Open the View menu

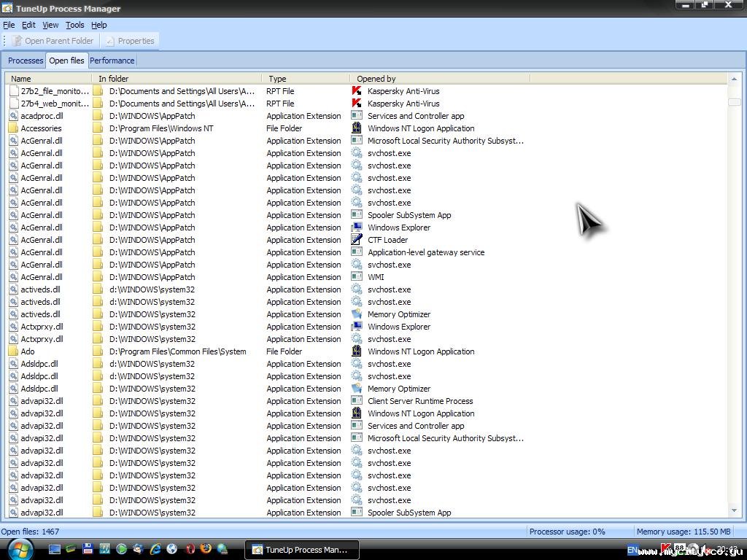[x=50, y=25]
